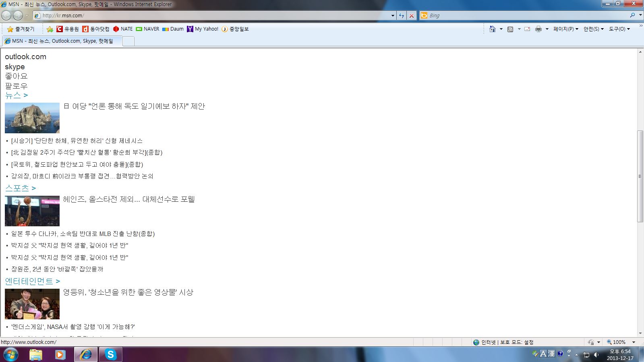Stop loading with the red X icon

411,15
